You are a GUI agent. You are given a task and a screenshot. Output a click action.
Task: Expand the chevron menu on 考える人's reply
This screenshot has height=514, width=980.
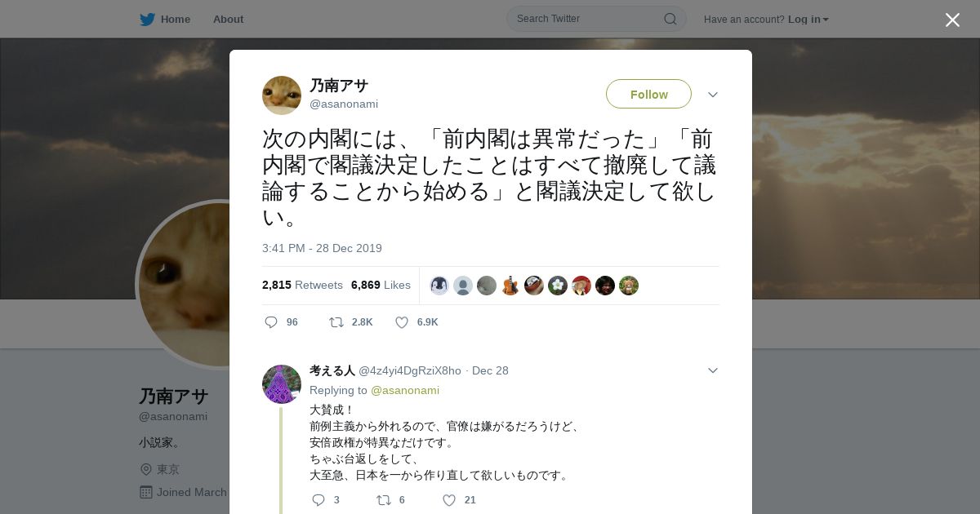[713, 370]
